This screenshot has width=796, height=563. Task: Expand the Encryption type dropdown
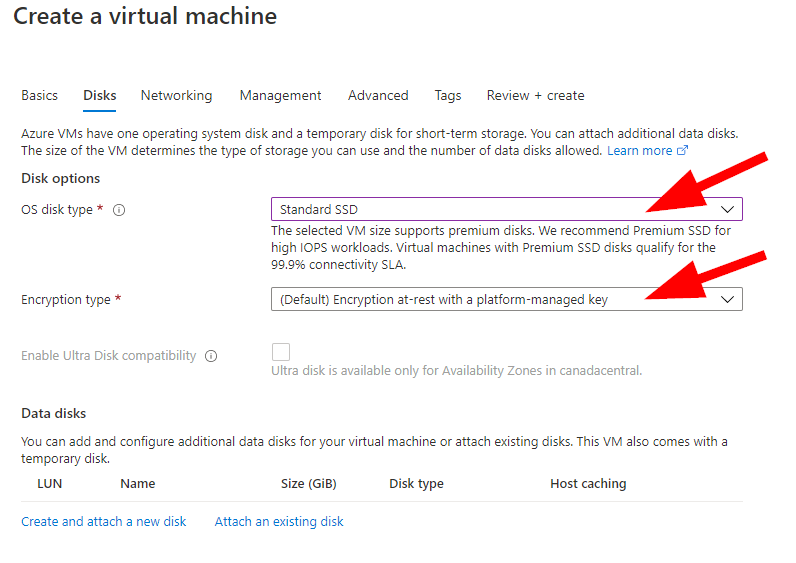[507, 299]
